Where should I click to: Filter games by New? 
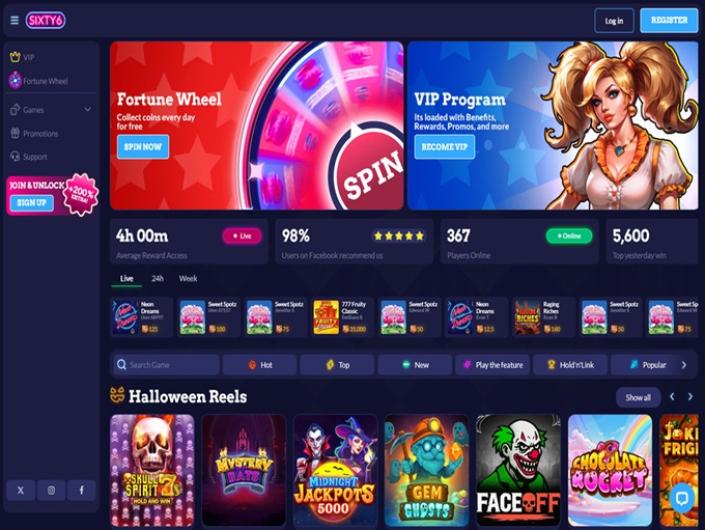click(x=415, y=365)
